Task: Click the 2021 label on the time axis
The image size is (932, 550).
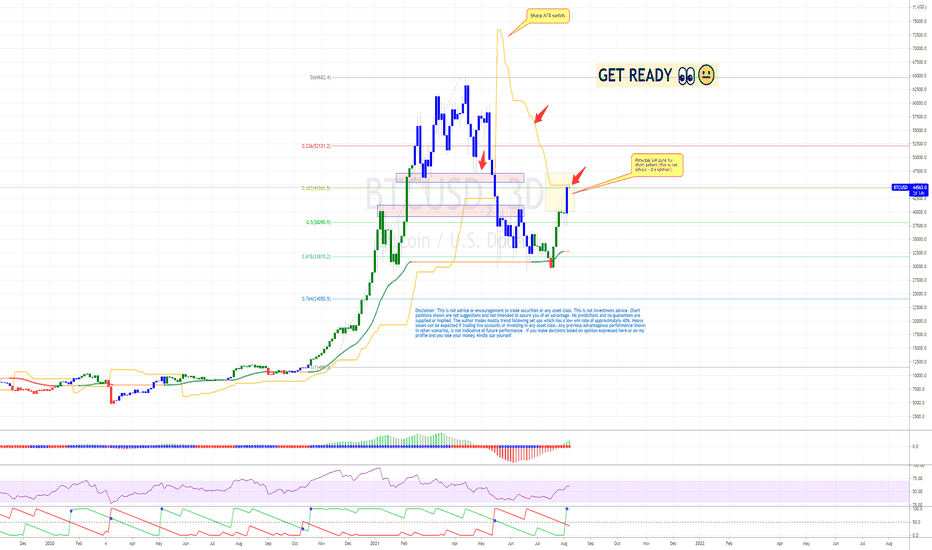Action: pyautogui.click(x=375, y=543)
